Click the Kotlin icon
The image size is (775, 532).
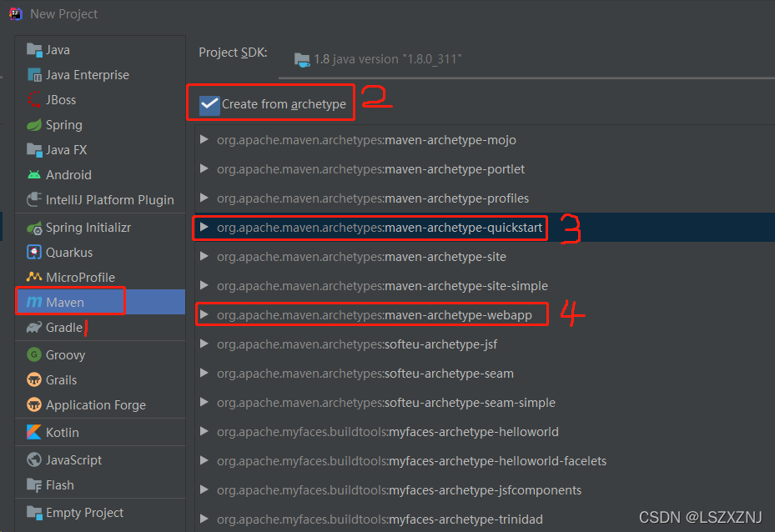[34, 432]
